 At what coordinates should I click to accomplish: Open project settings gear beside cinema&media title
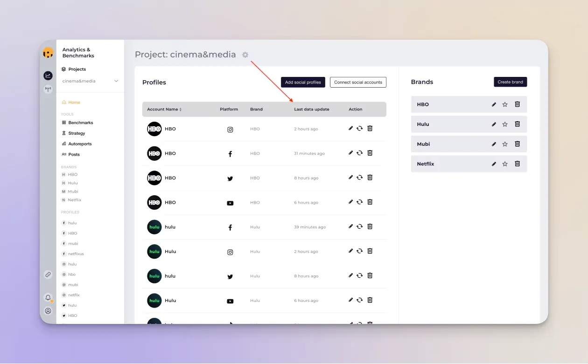pyautogui.click(x=245, y=55)
